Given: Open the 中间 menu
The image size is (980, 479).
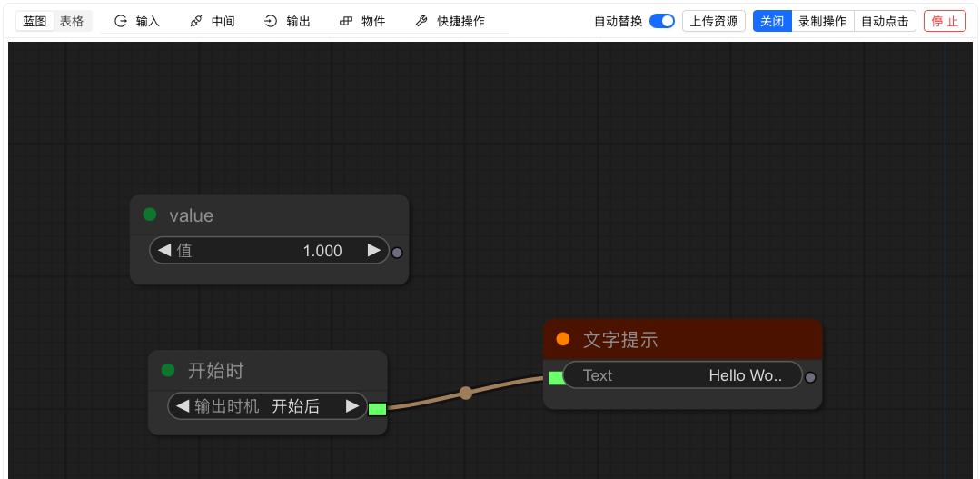Looking at the screenshot, I should pos(213,21).
